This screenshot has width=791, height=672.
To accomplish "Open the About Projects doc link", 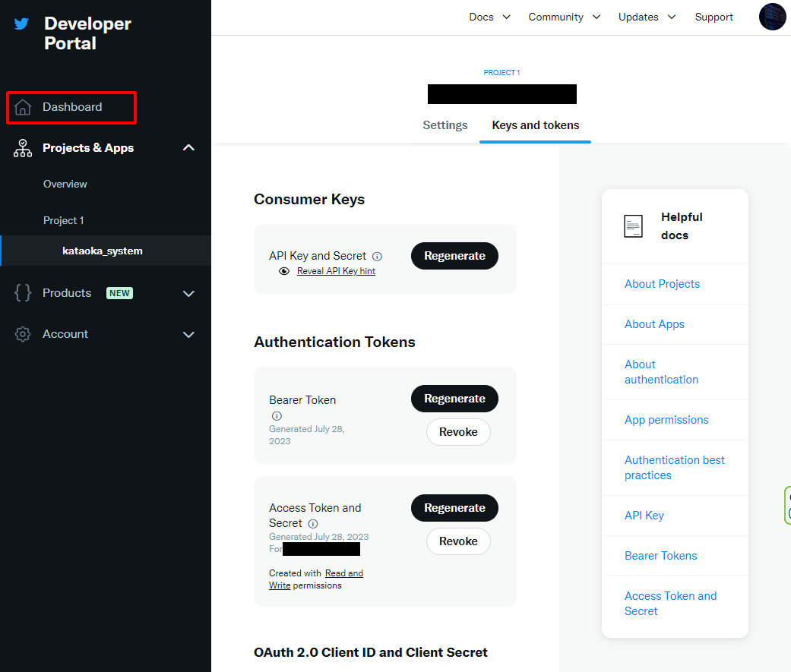I will pyautogui.click(x=662, y=284).
